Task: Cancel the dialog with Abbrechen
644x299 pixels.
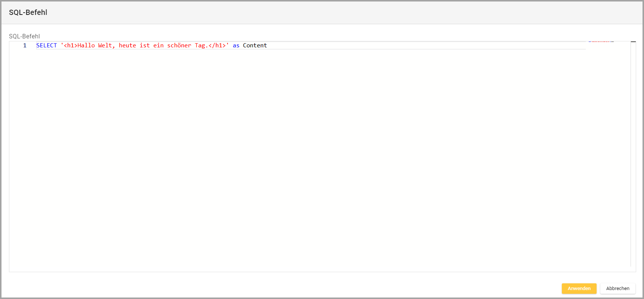Action: point(617,289)
